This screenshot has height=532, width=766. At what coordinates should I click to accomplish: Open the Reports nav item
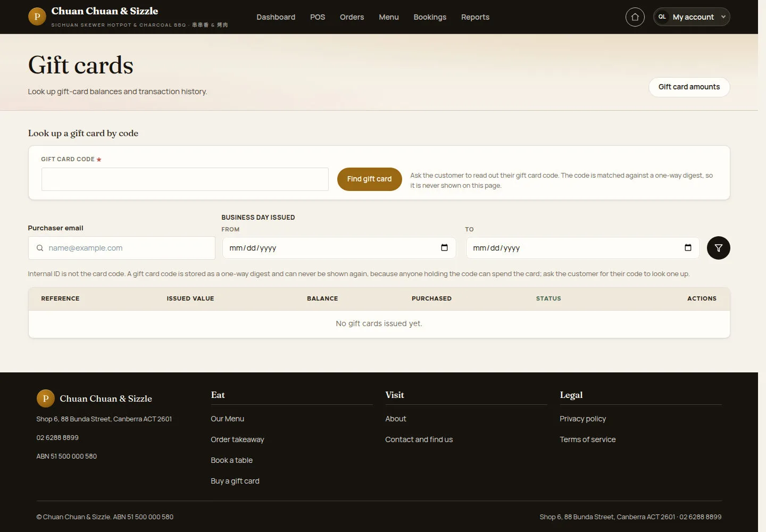point(475,17)
